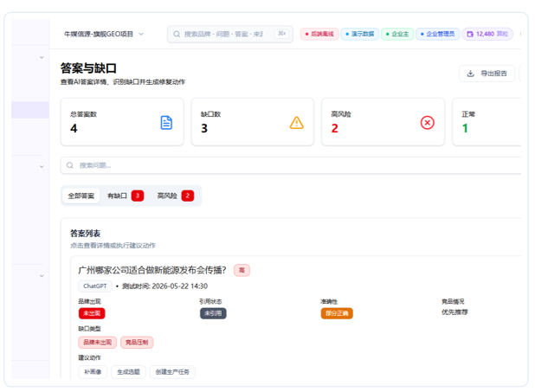Screen dimensions: 535x392
Task: Click the 高 risk badge beside the question
Action: tap(242, 270)
